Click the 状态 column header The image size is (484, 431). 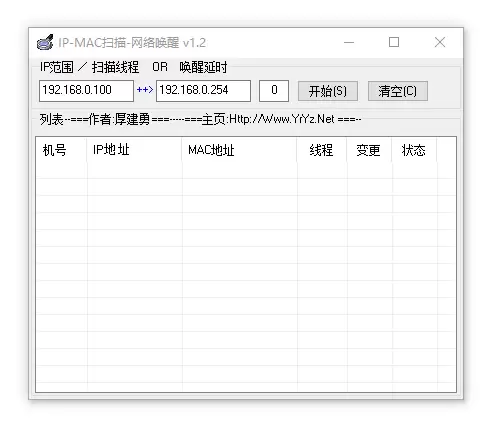tap(414, 150)
